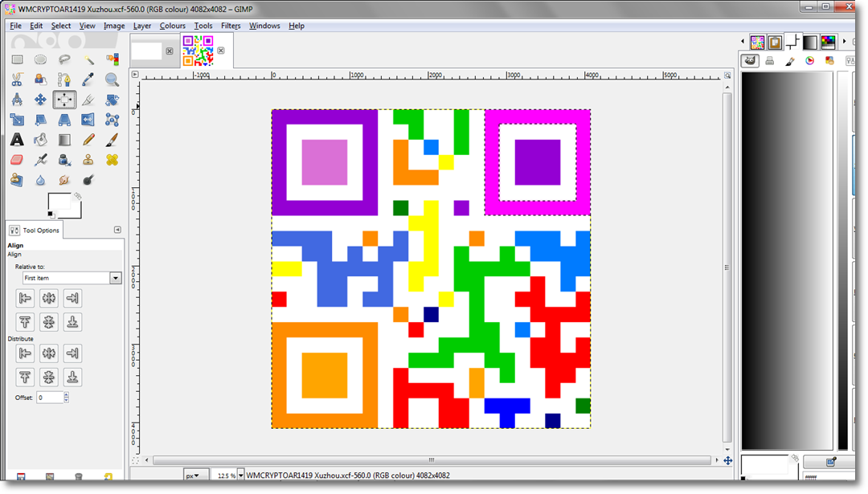Pick the Blur/Sharpen droplet tool
868x494 pixels.
(x=40, y=180)
